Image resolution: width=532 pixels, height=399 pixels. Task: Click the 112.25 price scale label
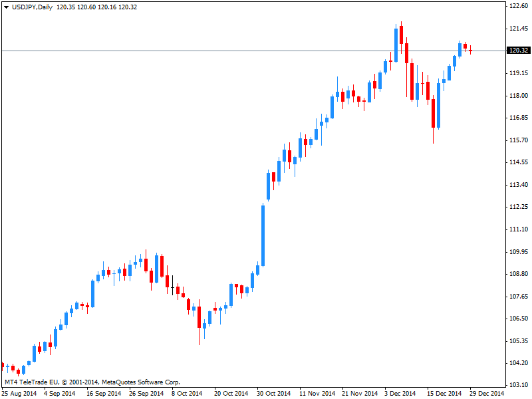519,207
